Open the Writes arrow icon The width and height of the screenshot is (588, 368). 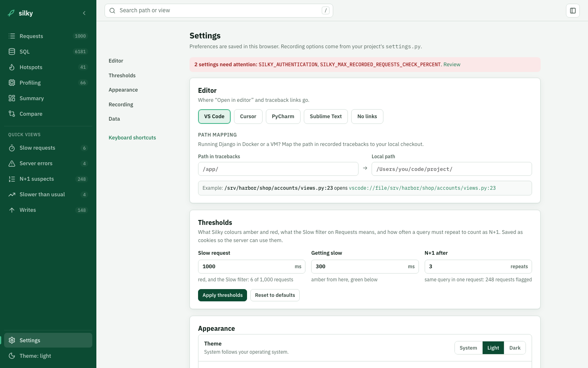tap(12, 210)
